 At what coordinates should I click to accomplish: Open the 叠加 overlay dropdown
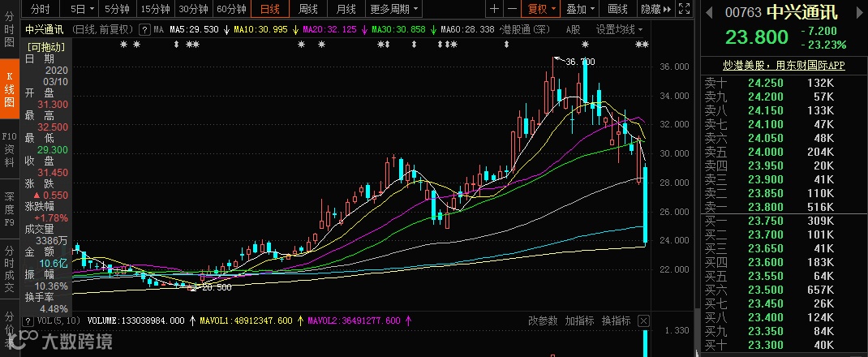tap(579, 9)
